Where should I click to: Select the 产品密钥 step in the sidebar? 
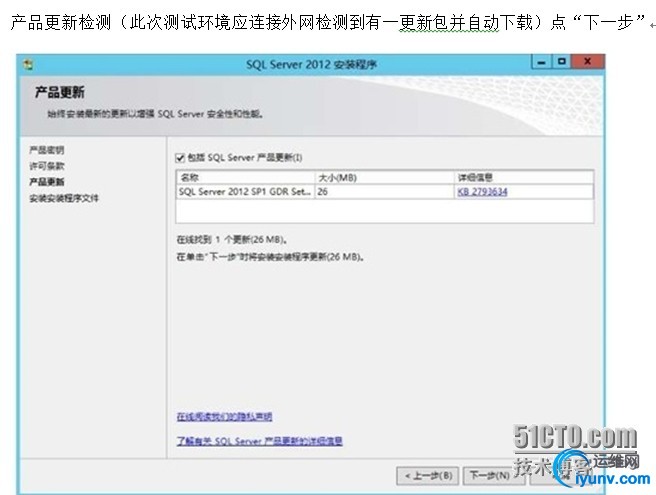(x=46, y=150)
